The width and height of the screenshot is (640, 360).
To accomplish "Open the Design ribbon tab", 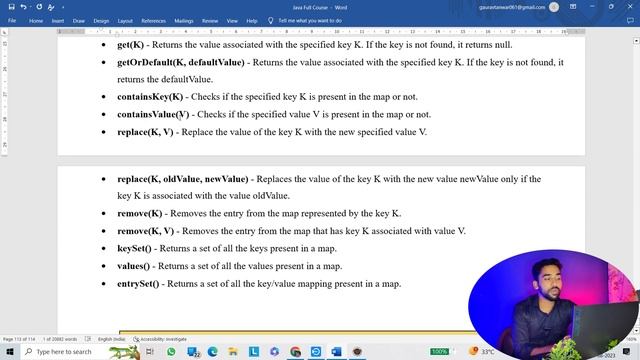I will click(x=101, y=21).
